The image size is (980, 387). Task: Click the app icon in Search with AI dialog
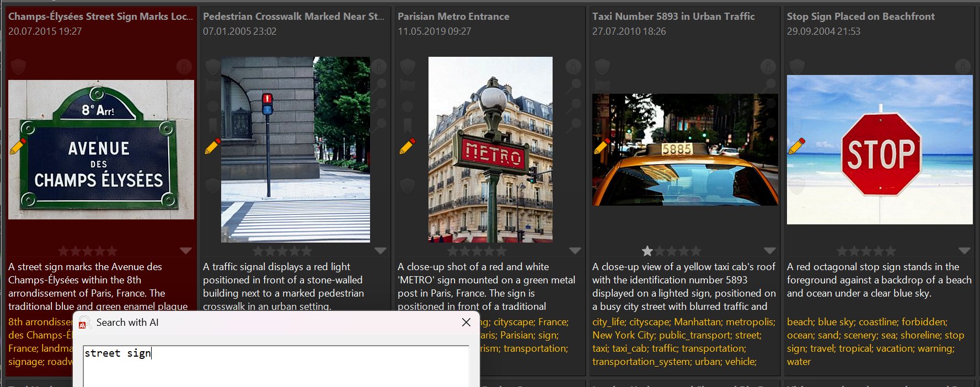(83, 322)
